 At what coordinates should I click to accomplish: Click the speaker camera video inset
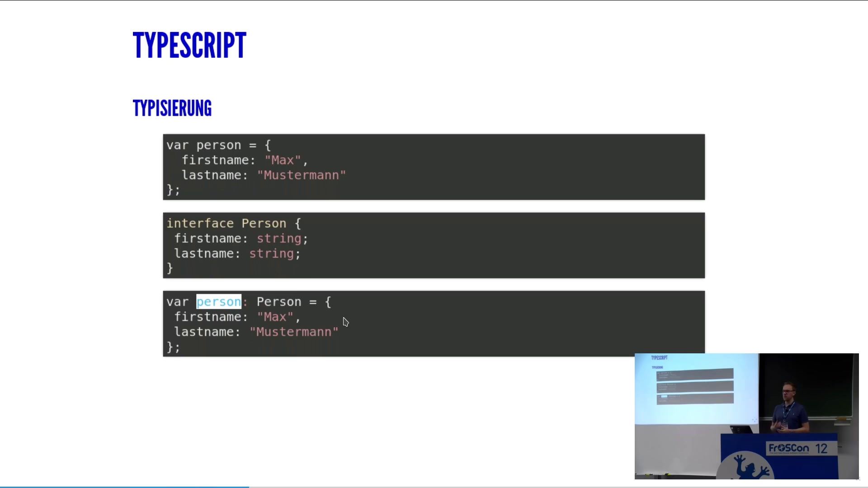747,416
